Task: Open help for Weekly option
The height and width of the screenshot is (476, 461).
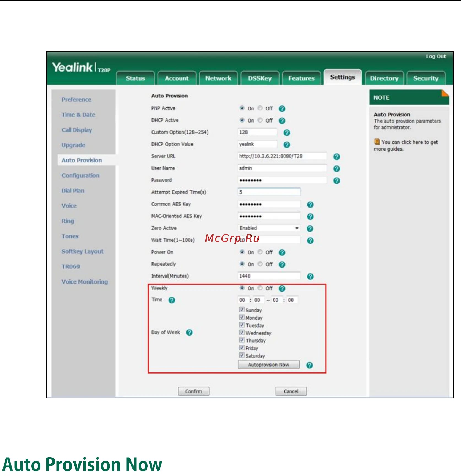Action: point(282,288)
